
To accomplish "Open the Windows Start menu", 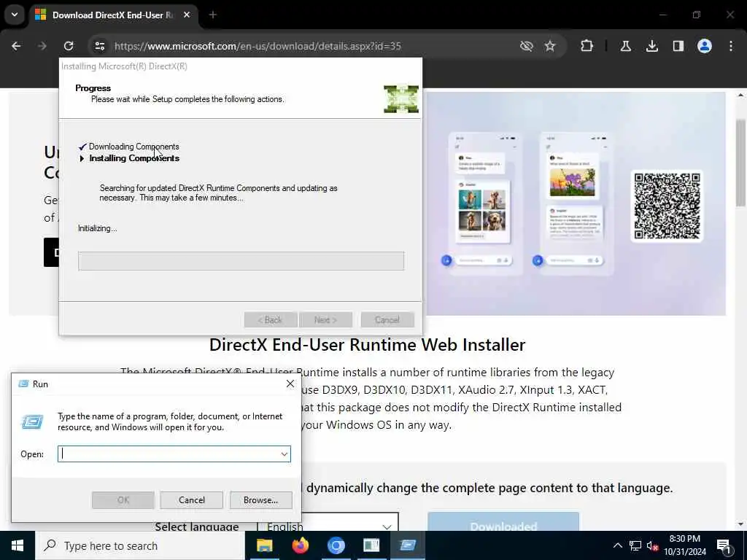I will tap(18, 545).
